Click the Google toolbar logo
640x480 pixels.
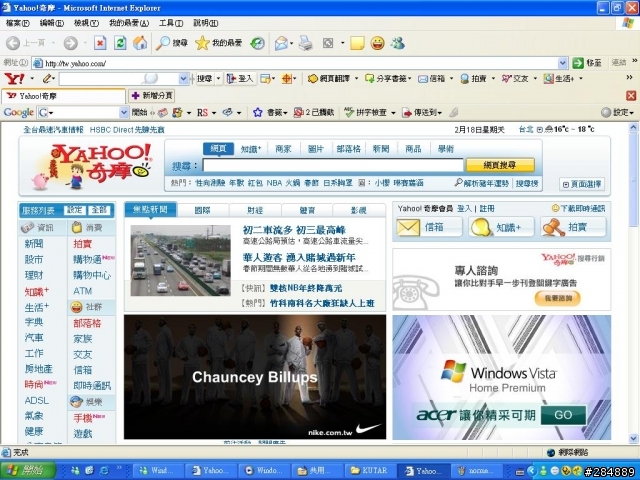click(x=18, y=112)
